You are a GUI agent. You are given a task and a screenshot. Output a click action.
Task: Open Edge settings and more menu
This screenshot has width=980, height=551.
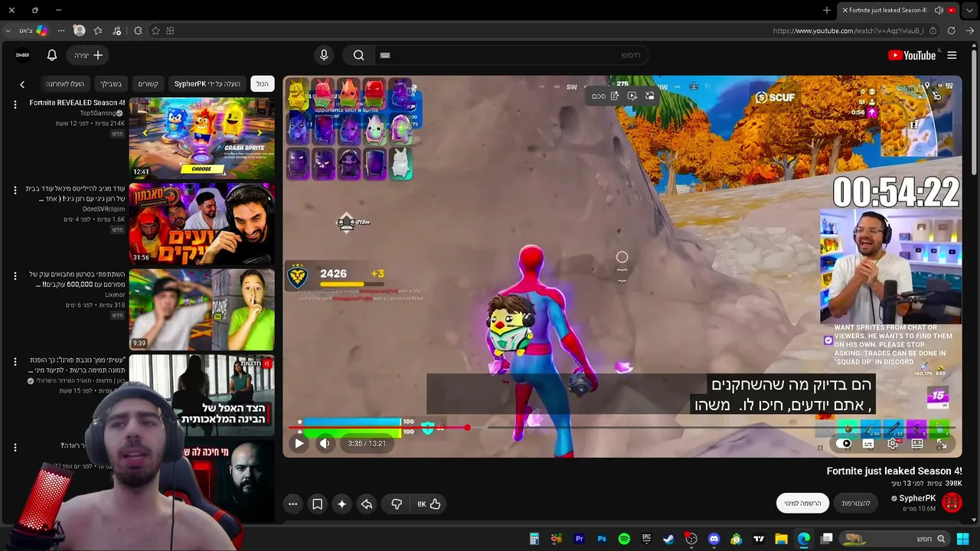[x=60, y=31]
